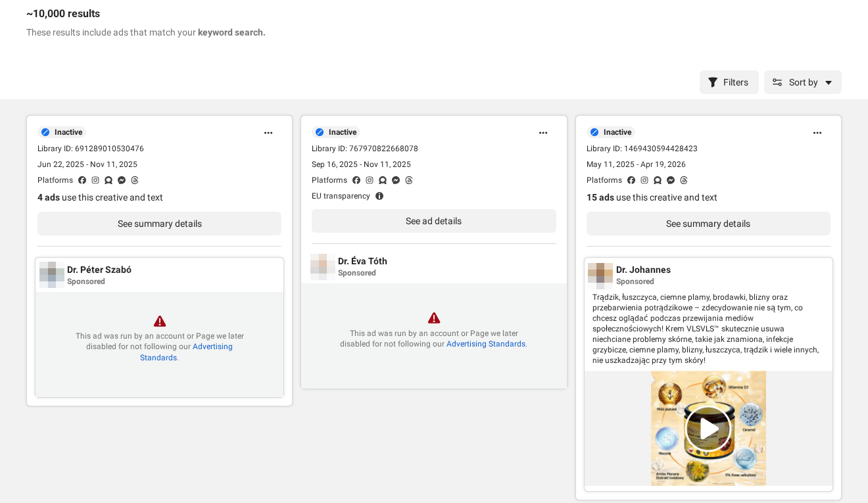Viewport: 868px width, 503px height.
Task: Click the Threads platform icon on Dr. Johannes' ad
Action: (684, 180)
